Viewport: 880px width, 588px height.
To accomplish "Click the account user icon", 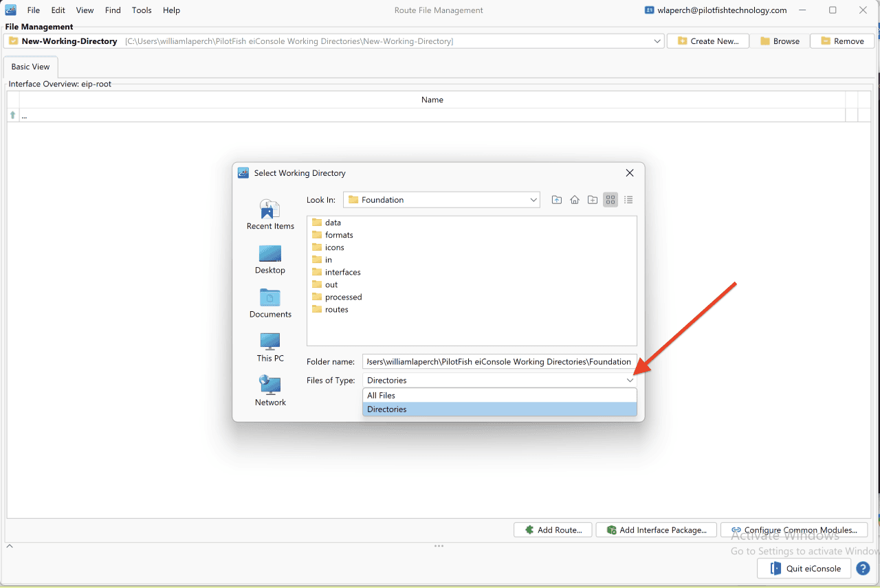I will [649, 10].
